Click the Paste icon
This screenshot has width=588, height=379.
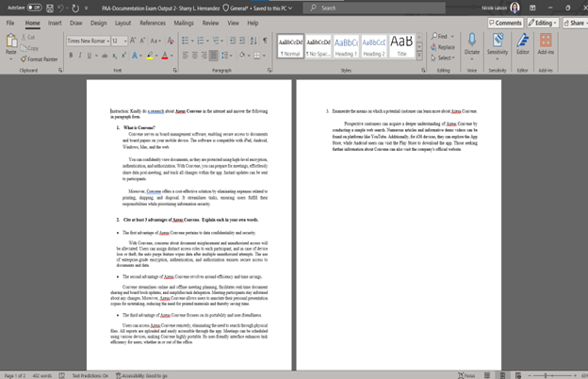click(x=11, y=41)
